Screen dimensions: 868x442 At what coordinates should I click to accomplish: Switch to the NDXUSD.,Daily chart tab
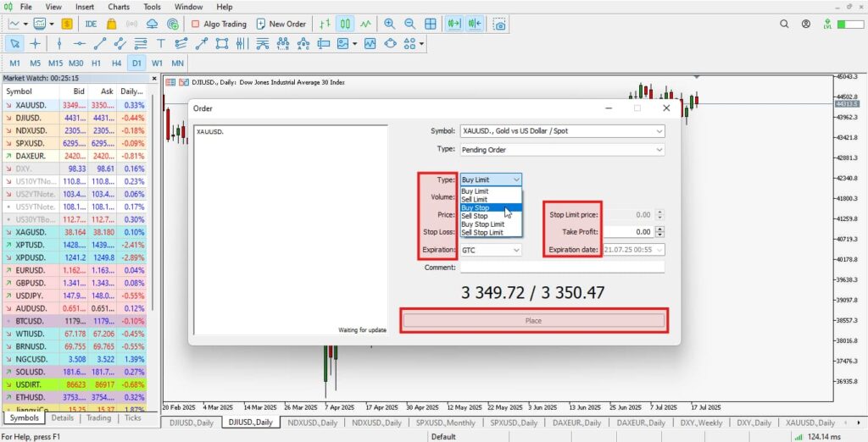(309, 422)
